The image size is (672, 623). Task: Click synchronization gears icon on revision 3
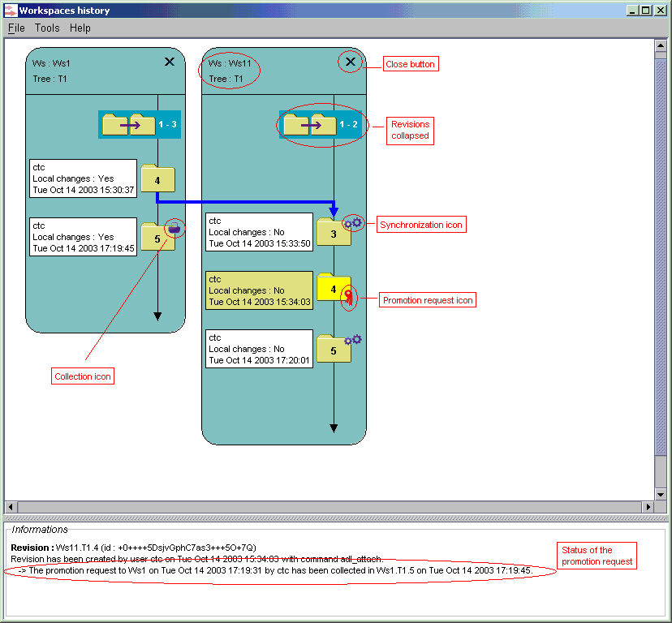[x=353, y=223]
